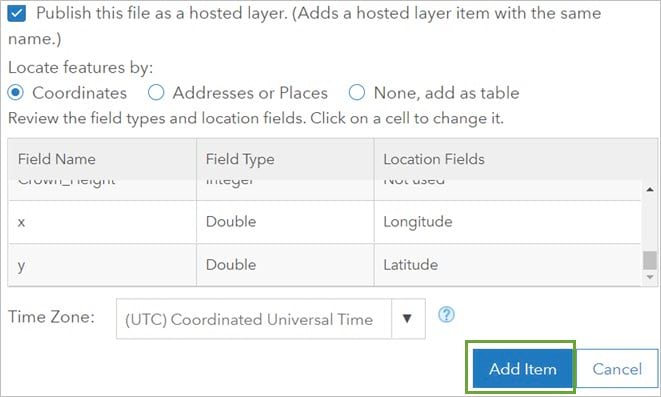The height and width of the screenshot is (397, 661).
Task: Choose None, add as table option
Action: pos(356,93)
